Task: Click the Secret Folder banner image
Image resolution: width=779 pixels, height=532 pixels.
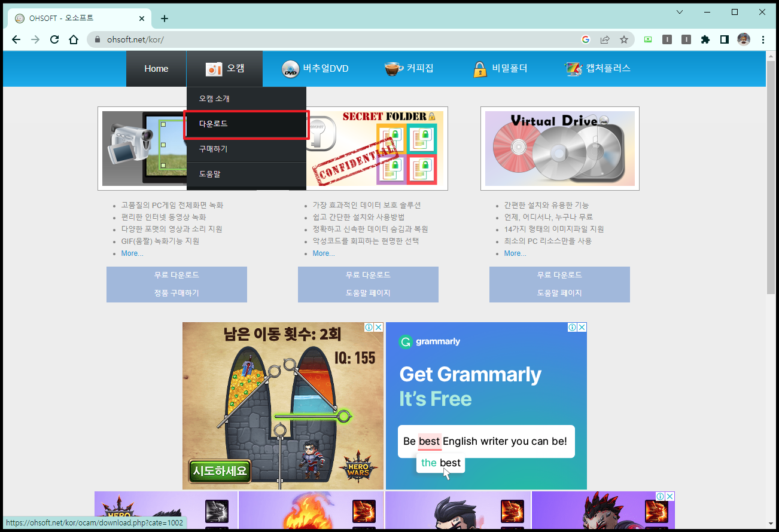Action: pos(376,149)
